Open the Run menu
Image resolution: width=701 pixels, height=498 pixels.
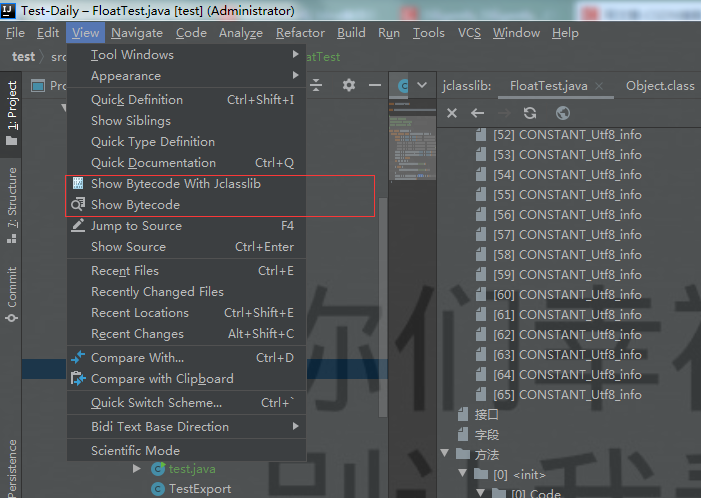click(x=389, y=33)
